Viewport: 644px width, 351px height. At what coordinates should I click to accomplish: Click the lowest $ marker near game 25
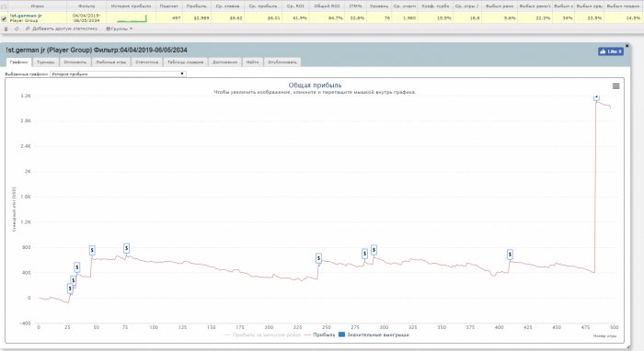tap(70, 289)
